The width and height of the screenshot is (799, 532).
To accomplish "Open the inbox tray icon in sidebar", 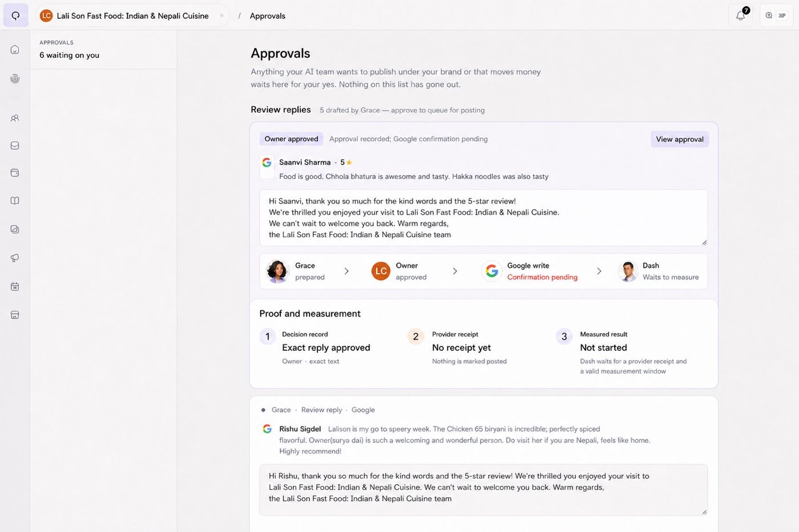I will pos(15,145).
